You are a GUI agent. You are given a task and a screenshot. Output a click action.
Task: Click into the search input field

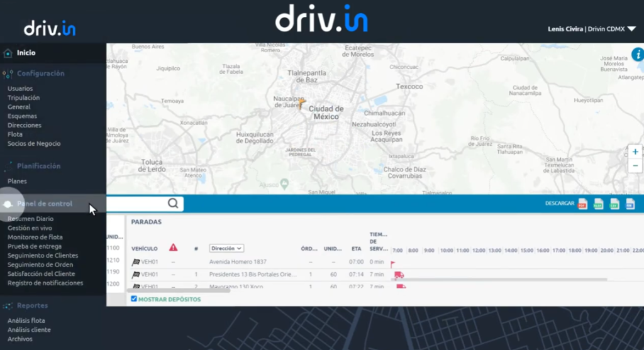137,204
